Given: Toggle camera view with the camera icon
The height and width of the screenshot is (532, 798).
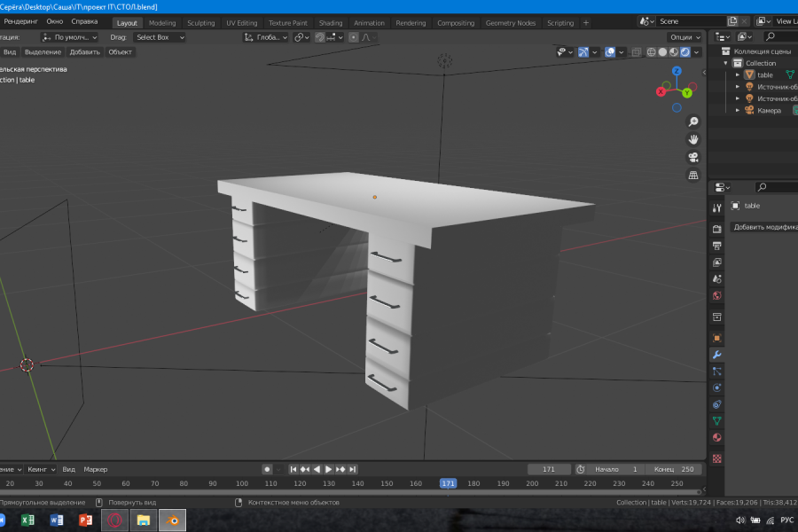Looking at the screenshot, I should click(693, 157).
